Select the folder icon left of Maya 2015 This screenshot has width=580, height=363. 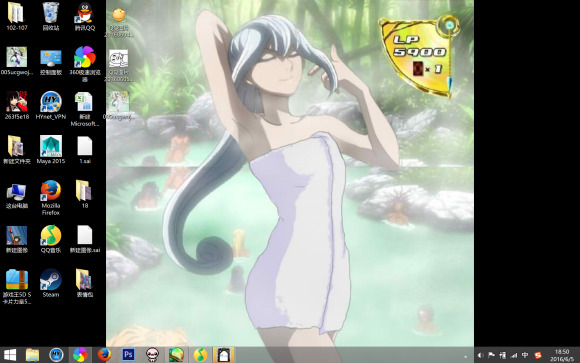point(16,146)
